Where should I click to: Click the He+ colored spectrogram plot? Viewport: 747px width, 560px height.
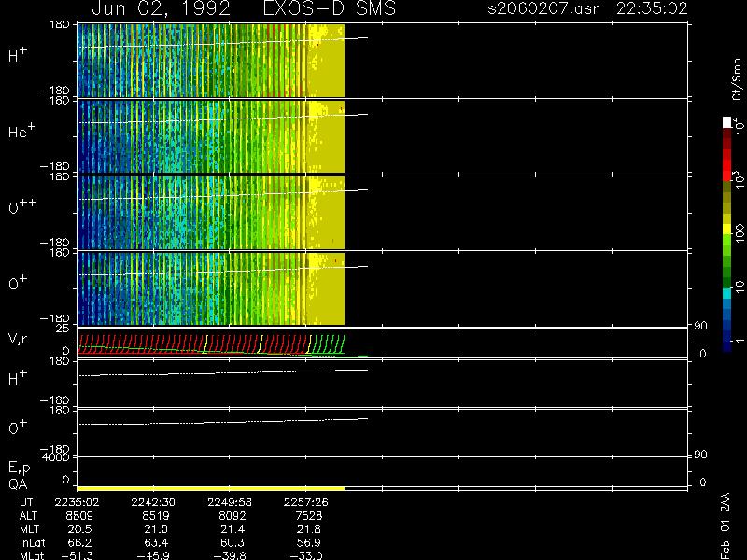click(x=211, y=136)
